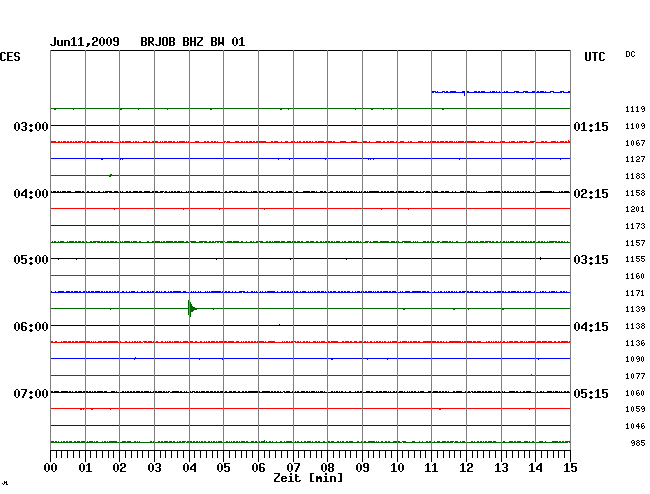The height and width of the screenshot is (494, 650).
Task: Click the short blue trace starting at minute 11
Action: (x=501, y=92)
